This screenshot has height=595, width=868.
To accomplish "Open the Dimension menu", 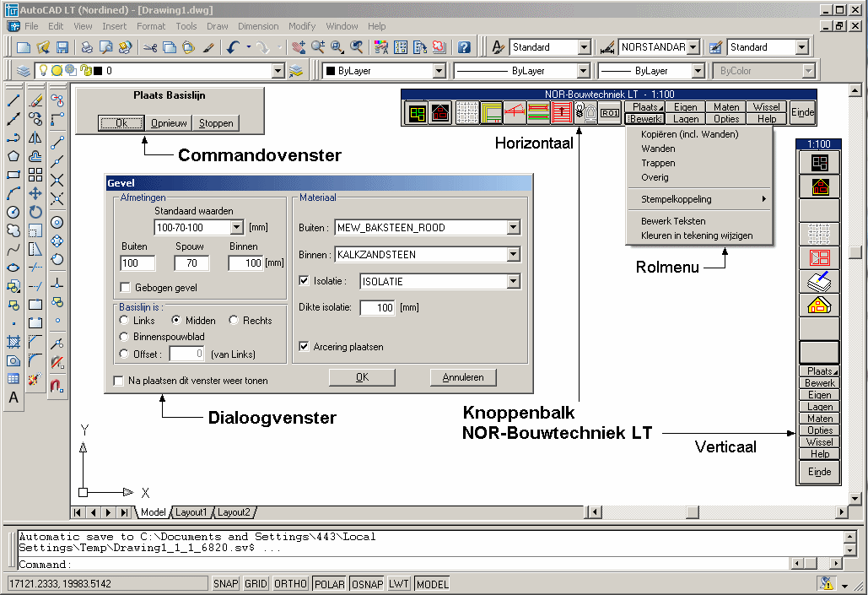I will pos(258,26).
